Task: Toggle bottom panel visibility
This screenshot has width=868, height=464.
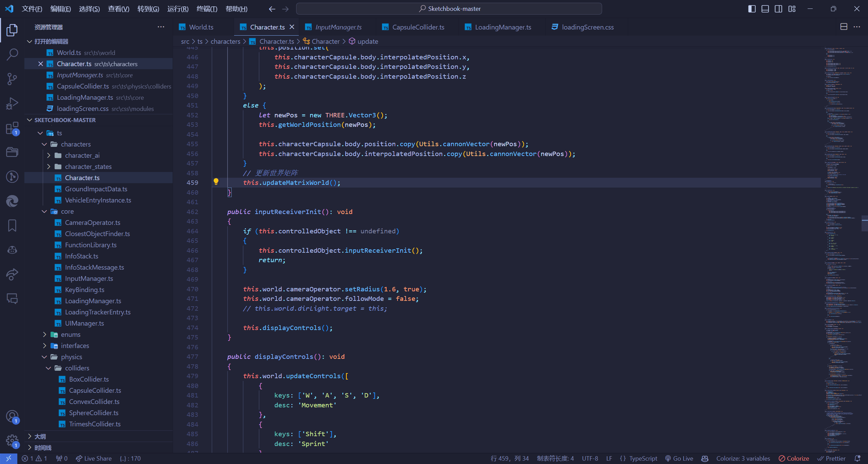Action: point(765,9)
